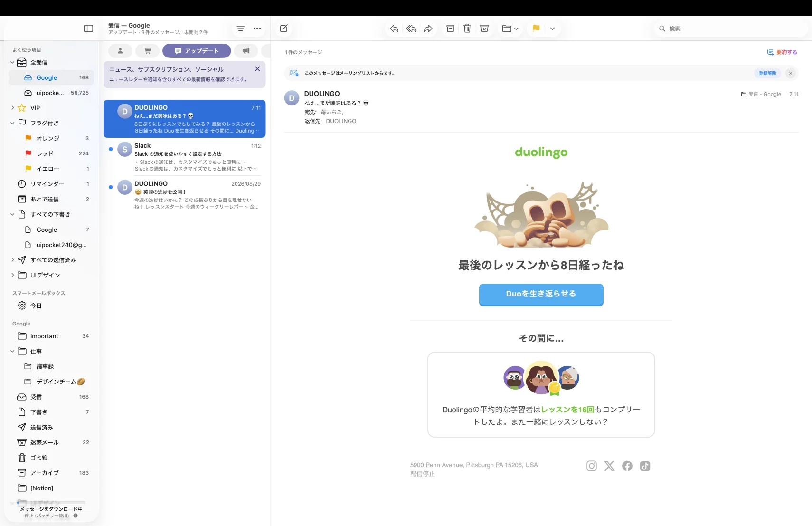The image size is (812, 526).
Task: Open Duolingo Instagram icon
Action: coord(592,466)
